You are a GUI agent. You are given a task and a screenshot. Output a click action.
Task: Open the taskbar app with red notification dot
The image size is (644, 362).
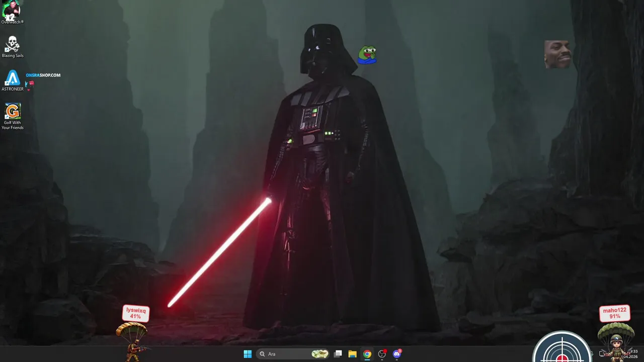coord(382,354)
